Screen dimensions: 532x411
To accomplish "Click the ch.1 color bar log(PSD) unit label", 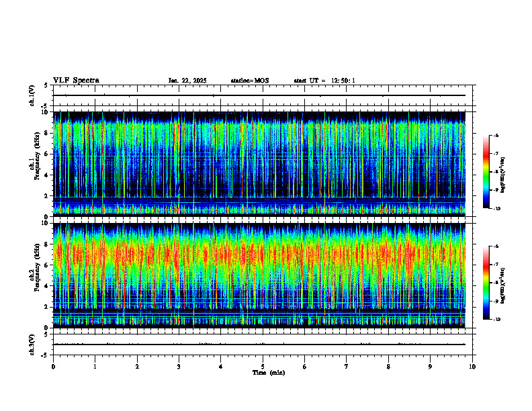I will tap(503, 175).
